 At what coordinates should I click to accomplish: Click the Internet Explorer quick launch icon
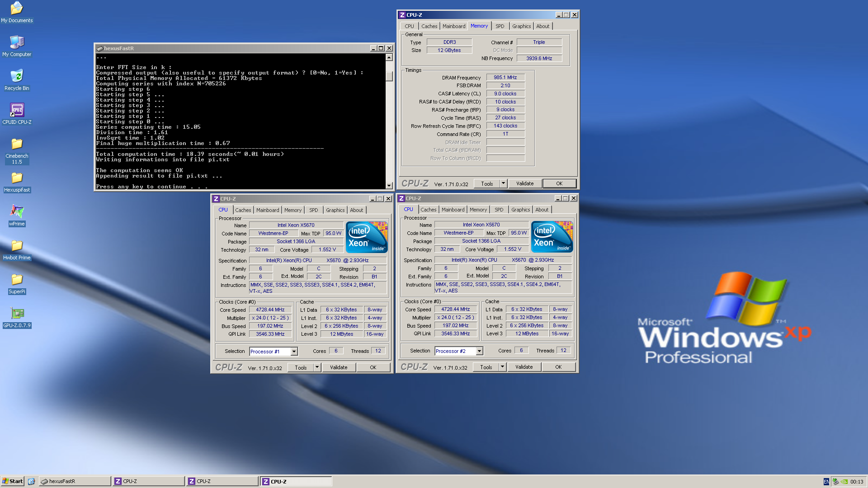(x=31, y=481)
